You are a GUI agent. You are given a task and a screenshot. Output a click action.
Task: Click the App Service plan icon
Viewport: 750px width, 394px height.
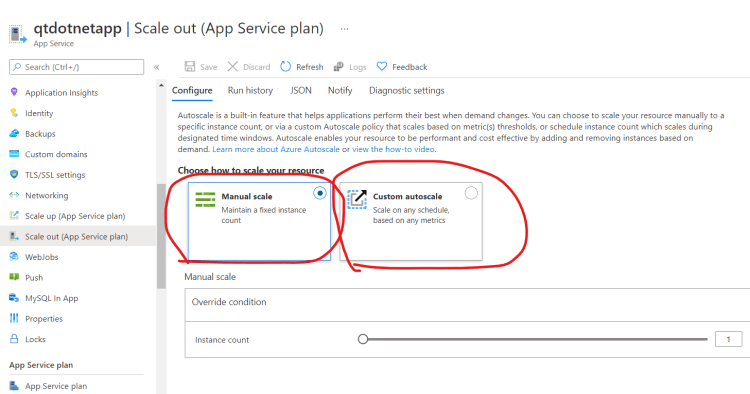click(14, 386)
